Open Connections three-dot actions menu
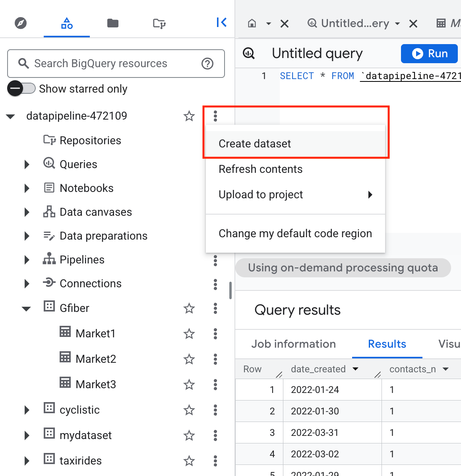This screenshot has height=476, width=461. (x=215, y=284)
